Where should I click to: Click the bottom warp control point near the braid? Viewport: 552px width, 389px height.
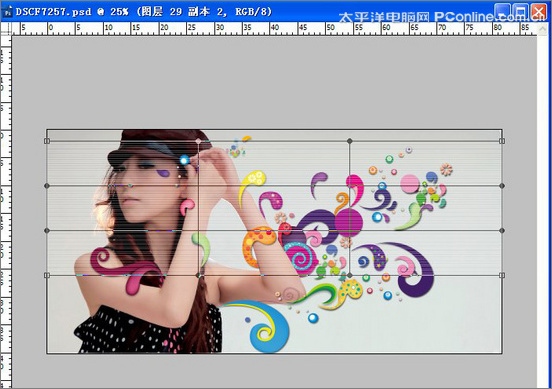199,275
